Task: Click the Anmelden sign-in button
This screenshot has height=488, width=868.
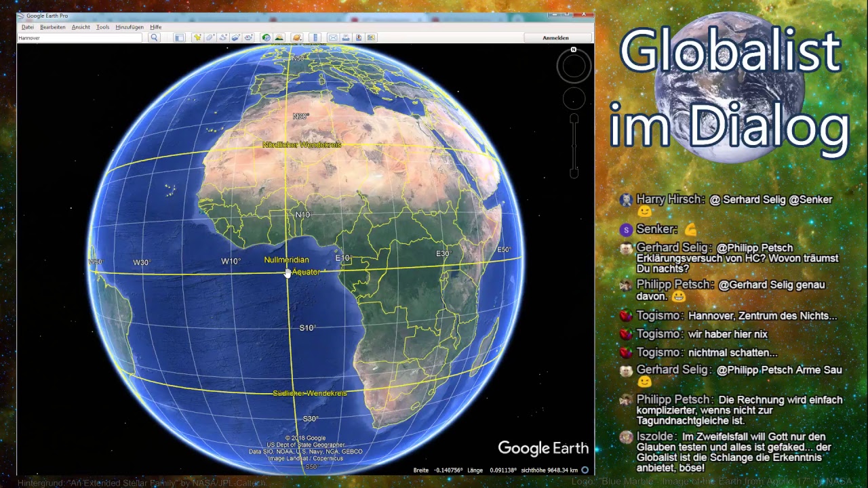Action: point(556,38)
